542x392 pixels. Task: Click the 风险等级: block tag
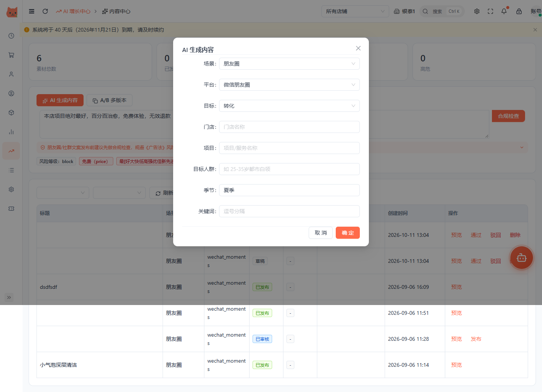click(56, 161)
